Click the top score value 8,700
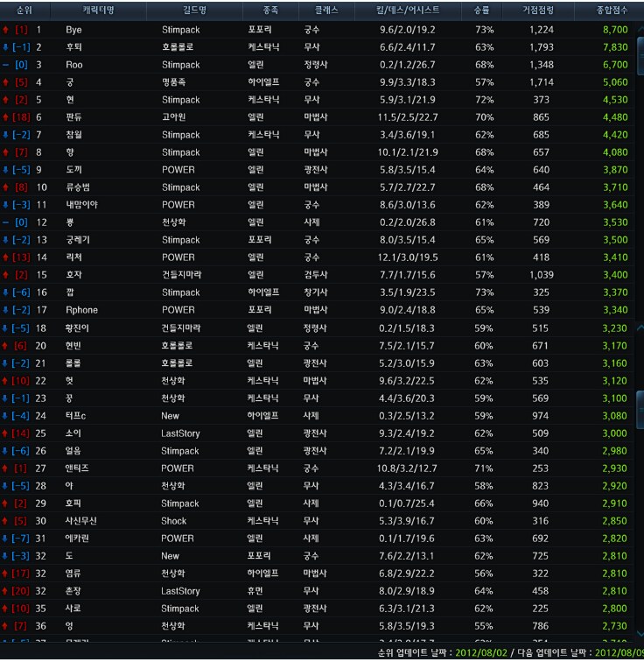This screenshot has width=644, height=662. pyautogui.click(x=615, y=30)
